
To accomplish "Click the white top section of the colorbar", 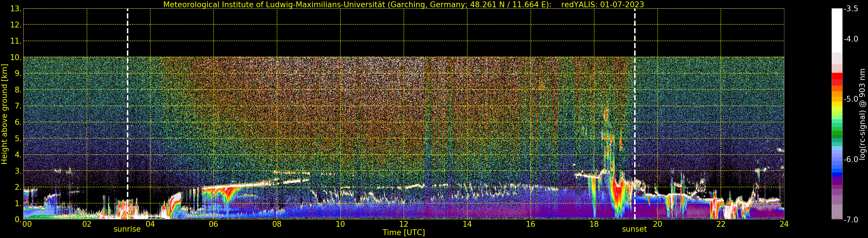I will 837,30.
